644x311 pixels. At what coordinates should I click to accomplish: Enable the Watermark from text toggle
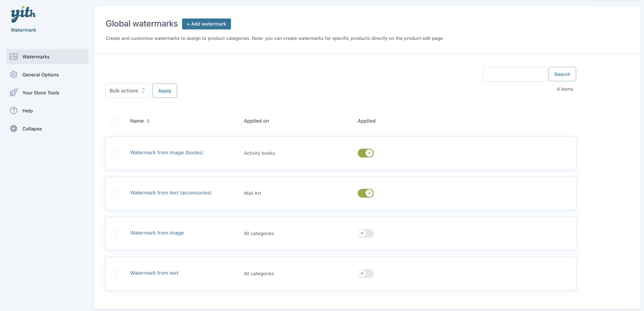(x=366, y=273)
